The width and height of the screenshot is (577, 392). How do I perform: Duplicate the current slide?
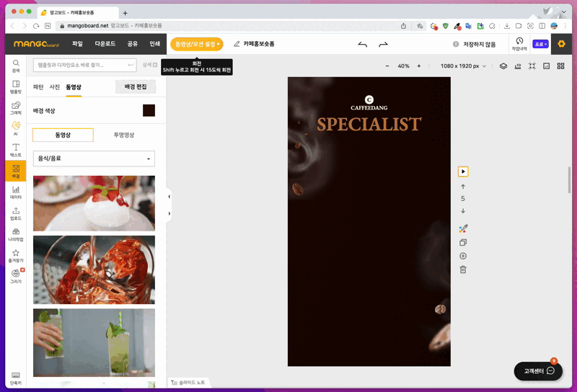click(463, 242)
